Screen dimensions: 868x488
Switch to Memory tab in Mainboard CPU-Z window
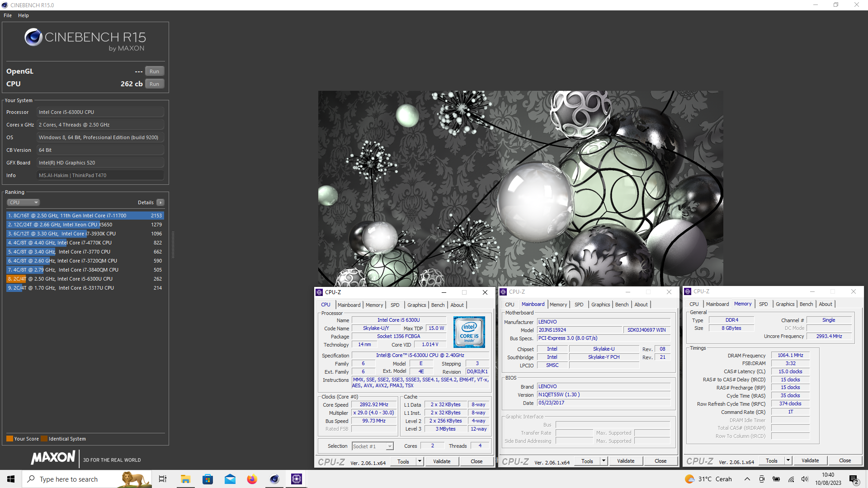tap(558, 305)
